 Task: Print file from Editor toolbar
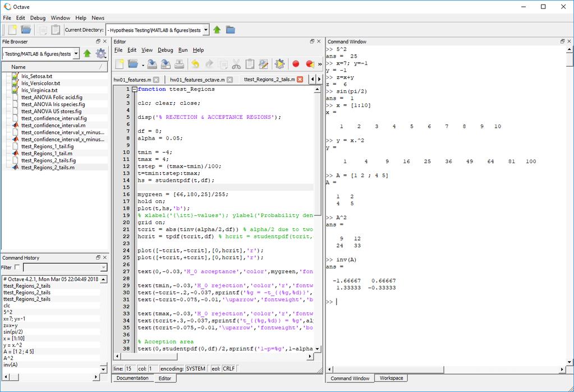tap(179, 64)
